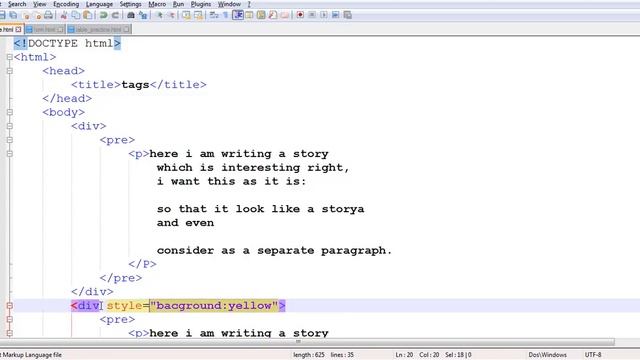Collapse the bottom p tag fold marker
This screenshot has width=640, height=360.
(x=9, y=333)
